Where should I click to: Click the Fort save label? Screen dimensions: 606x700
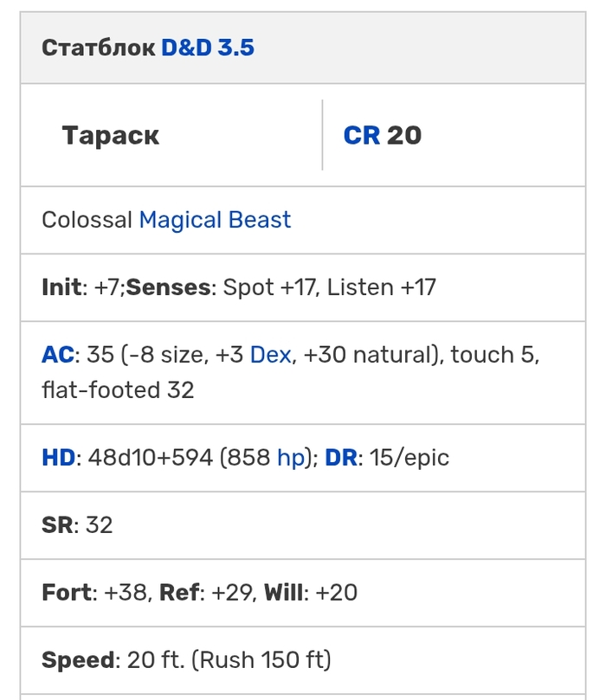pyautogui.click(x=66, y=593)
